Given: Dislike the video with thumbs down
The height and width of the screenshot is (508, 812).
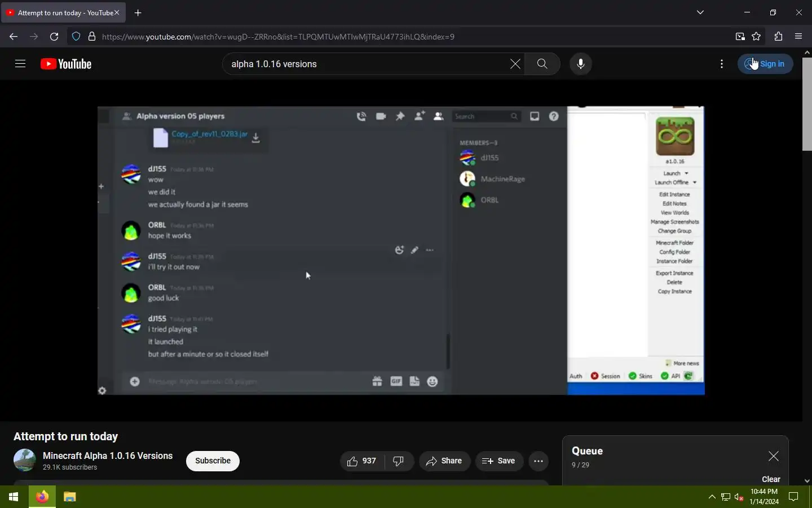Looking at the screenshot, I should point(399,461).
